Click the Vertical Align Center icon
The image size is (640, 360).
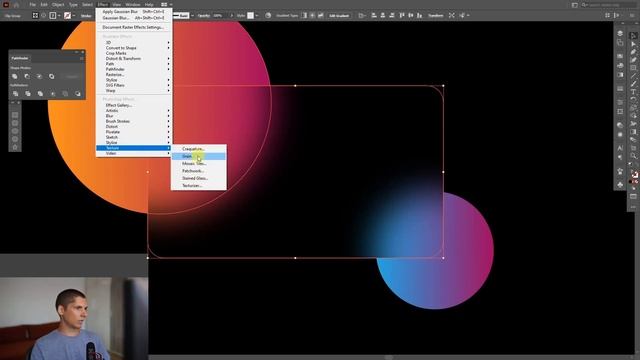(x=411, y=16)
